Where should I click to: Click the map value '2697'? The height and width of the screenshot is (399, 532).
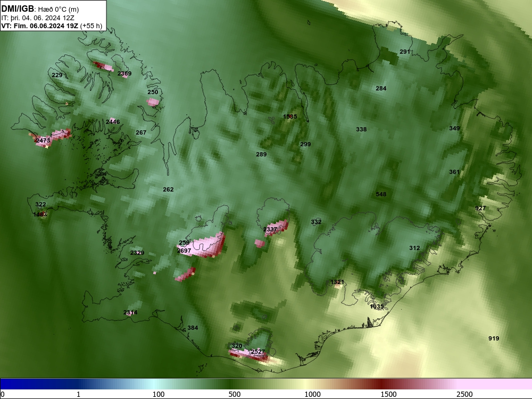coord(184,251)
